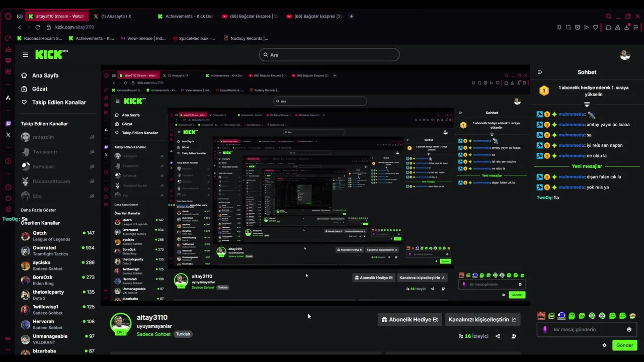Click the Bir mesaj gönderin input
The width and height of the screenshot is (644, 362).
587,329
